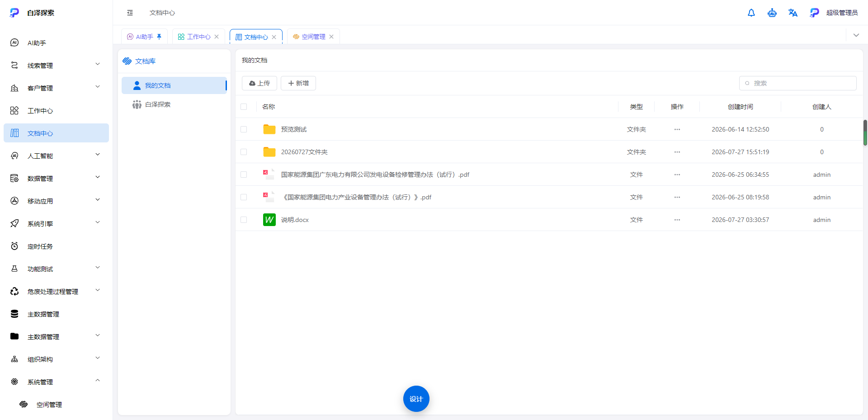Click the PDF icon of 国家能源集团广东电力 file
Image resolution: width=868 pixels, height=420 pixels.
pyautogui.click(x=269, y=175)
